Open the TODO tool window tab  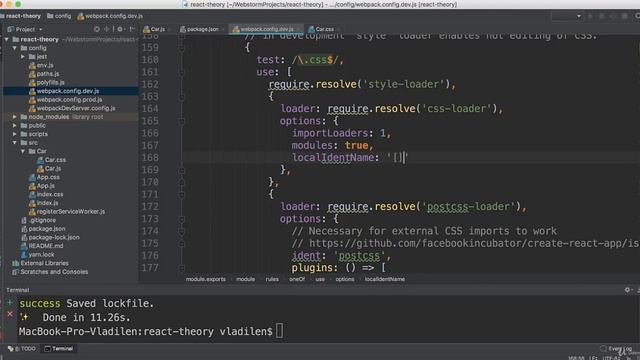(x=22, y=349)
